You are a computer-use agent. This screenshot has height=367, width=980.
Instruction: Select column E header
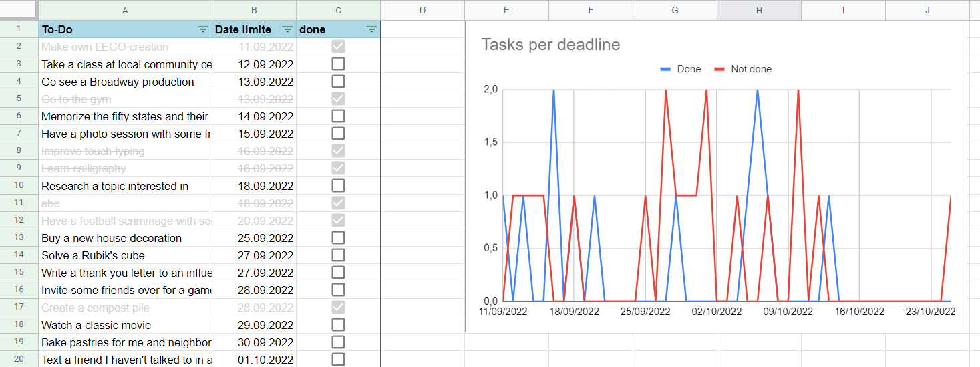507,10
